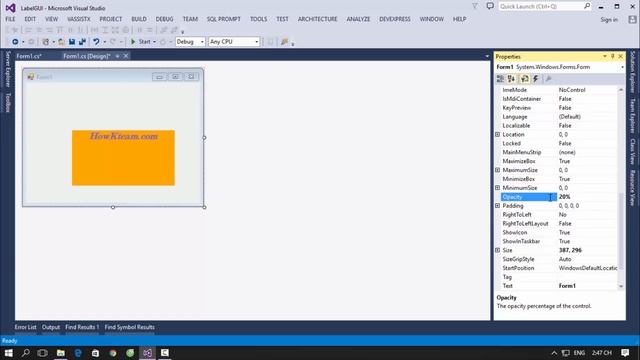Open the Properties panel window position dropdown

(x=604, y=56)
